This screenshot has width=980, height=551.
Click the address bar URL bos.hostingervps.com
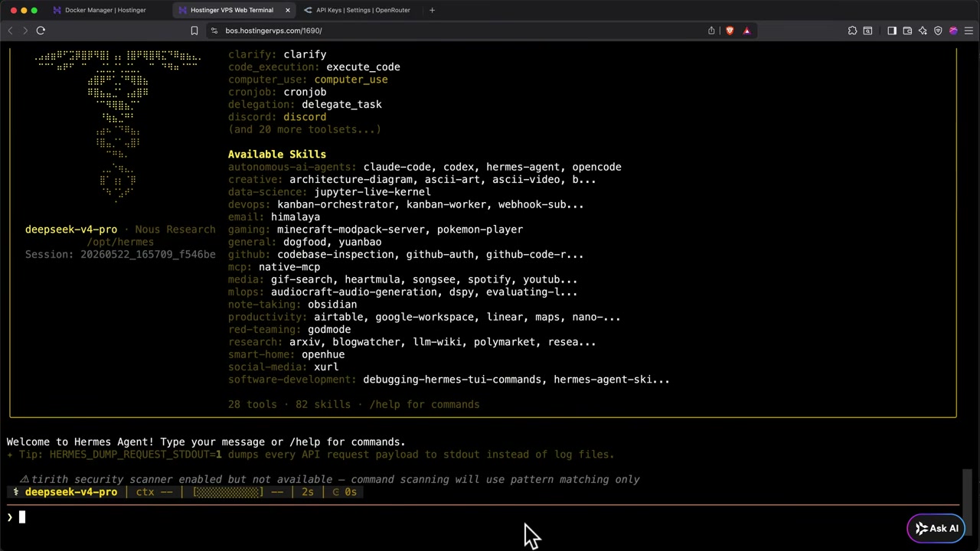click(273, 31)
